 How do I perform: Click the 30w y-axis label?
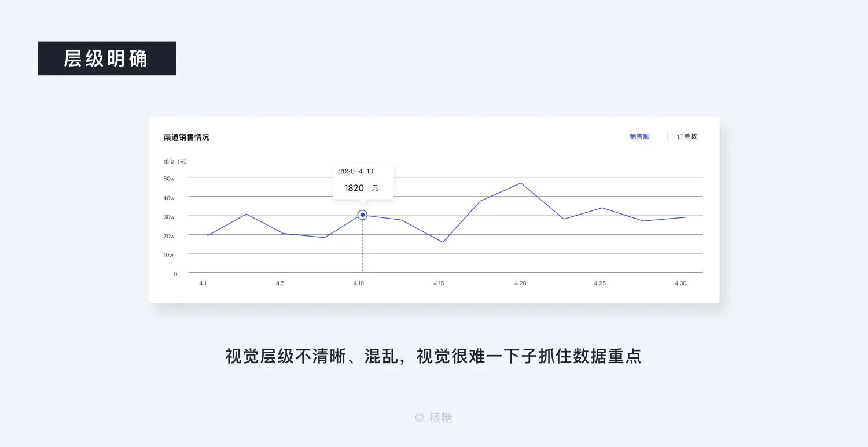click(x=169, y=217)
